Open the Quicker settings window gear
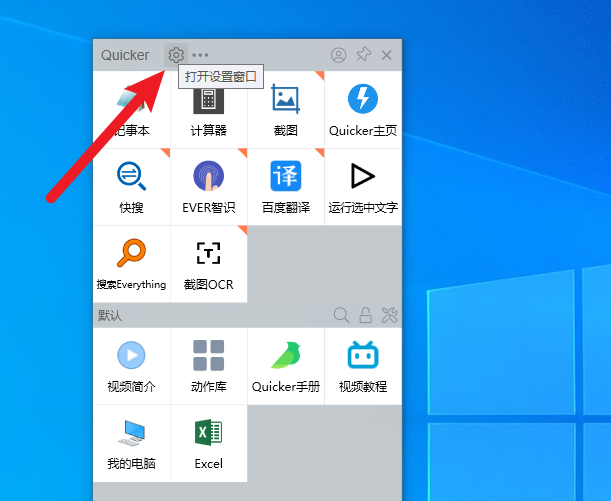The width and height of the screenshot is (611, 501). click(x=176, y=55)
